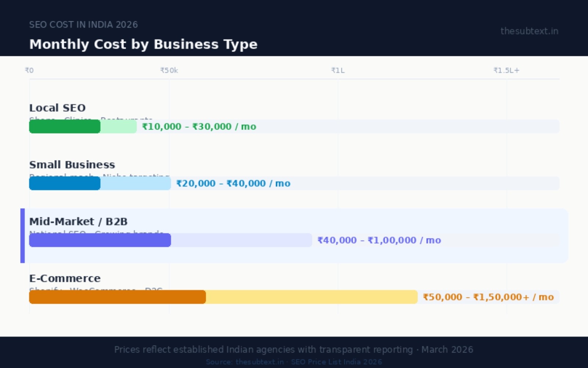Click the Mid-Market / B2B heading

(78, 222)
